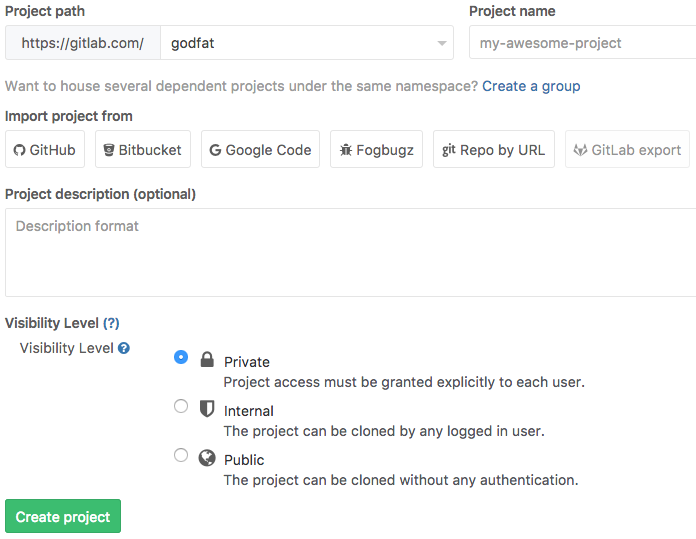Viewport: 696px width, 539px height.
Task: Select the Public visibility radio button
Action: [181, 455]
